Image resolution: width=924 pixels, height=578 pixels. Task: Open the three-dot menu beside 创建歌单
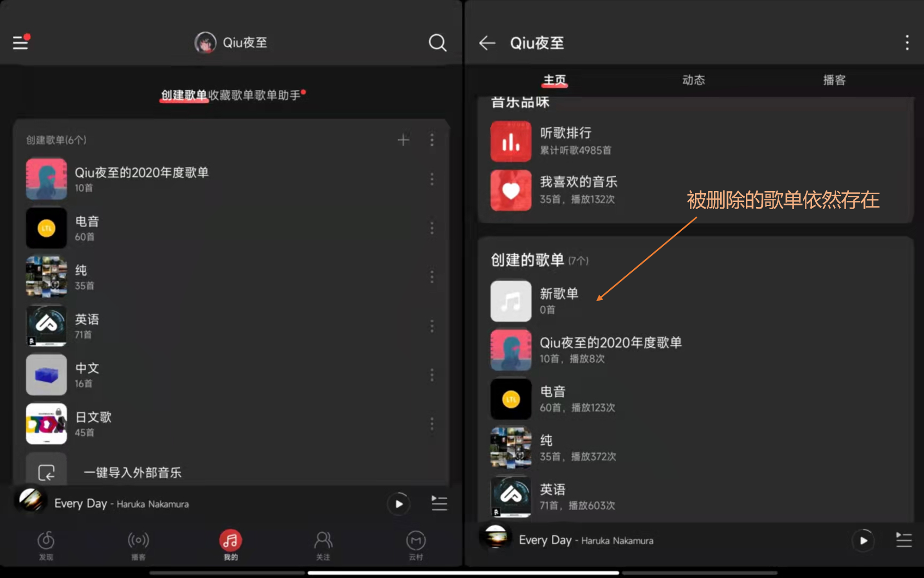click(432, 140)
